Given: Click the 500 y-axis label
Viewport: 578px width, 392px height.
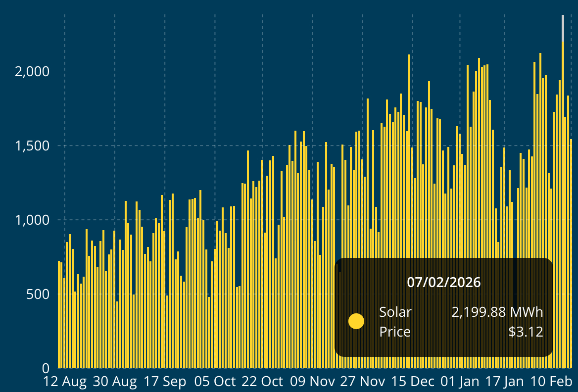Looking at the screenshot, I should coord(38,294).
